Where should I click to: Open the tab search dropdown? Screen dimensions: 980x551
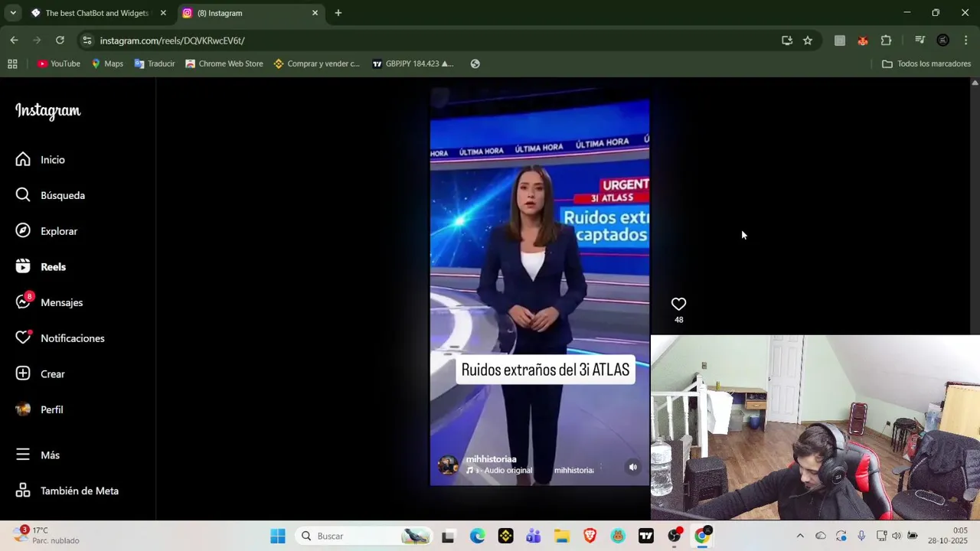click(12, 13)
